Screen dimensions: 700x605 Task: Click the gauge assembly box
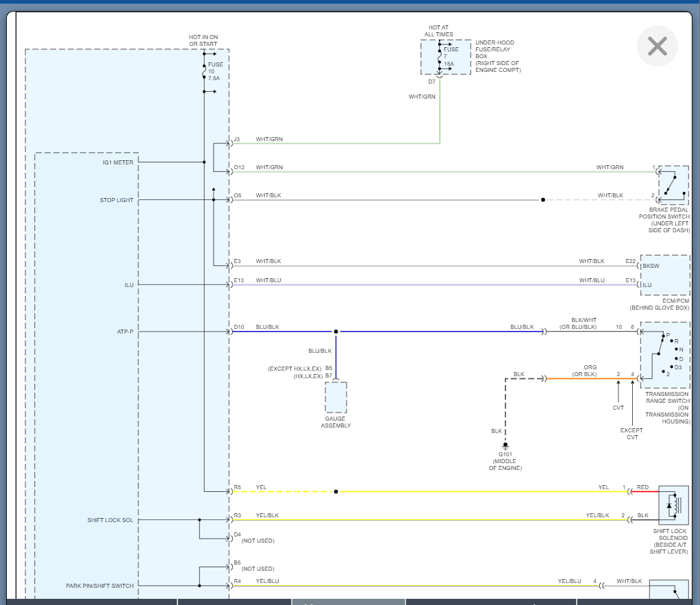(x=336, y=397)
